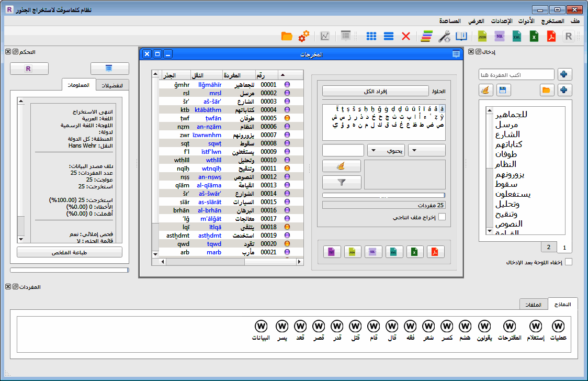Toggle the إخفاء اللوحة بعد الإدخال checkbox
The height and width of the screenshot is (381, 588).
pyautogui.click(x=569, y=262)
